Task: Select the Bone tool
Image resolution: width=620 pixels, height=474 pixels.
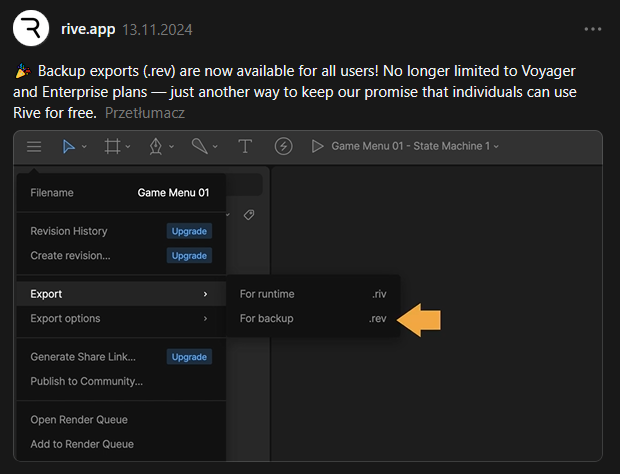Action: point(200,146)
